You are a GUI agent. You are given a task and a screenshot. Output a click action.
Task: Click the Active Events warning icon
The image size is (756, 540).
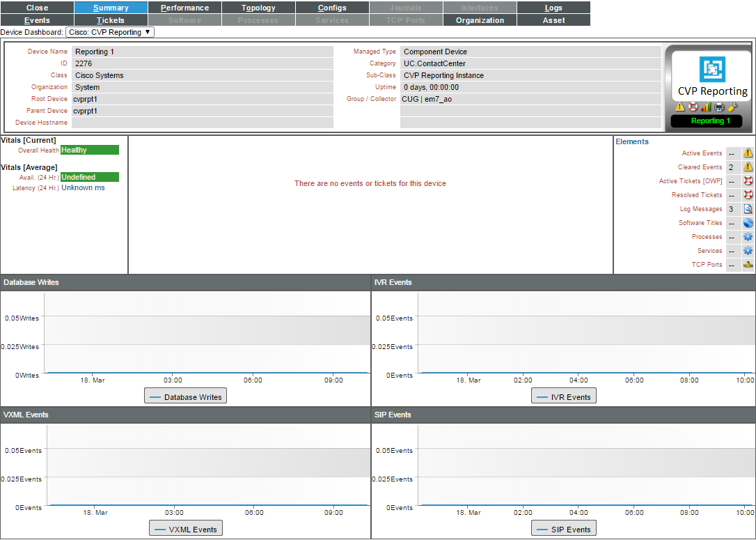click(x=748, y=153)
